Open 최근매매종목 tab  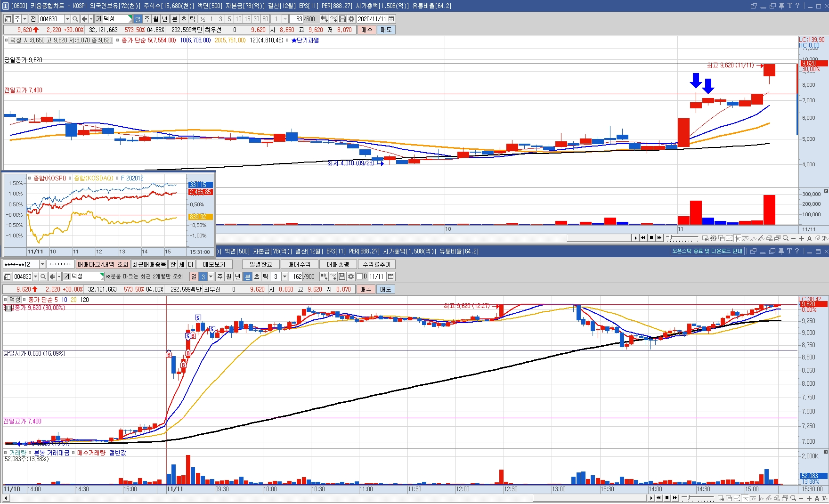pos(149,264)
